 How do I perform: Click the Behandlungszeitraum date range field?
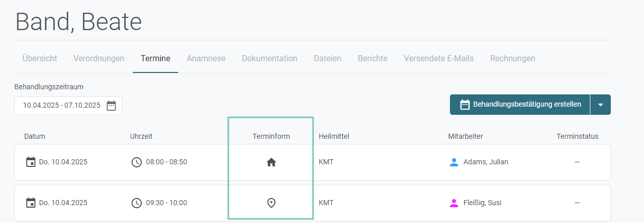(x=68, y=106)
